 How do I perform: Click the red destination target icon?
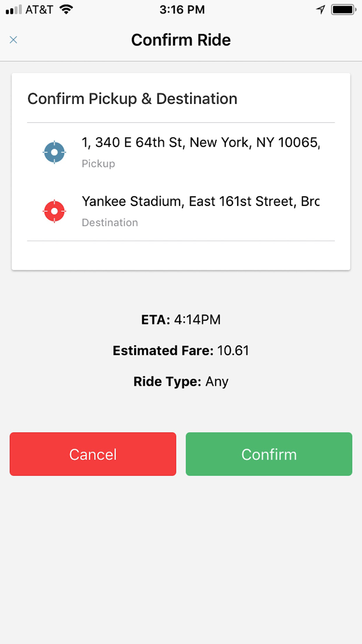click(x=54, y=211)
